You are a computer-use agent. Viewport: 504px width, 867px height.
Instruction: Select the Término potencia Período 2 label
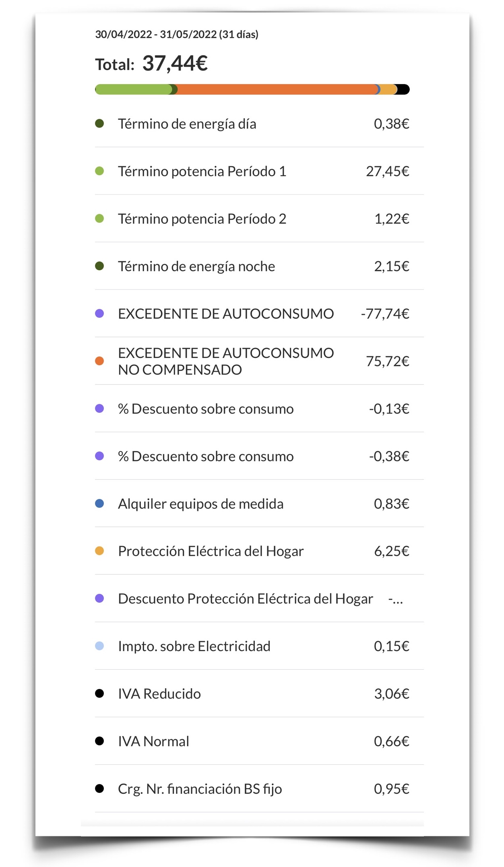(x=202, y=219)
